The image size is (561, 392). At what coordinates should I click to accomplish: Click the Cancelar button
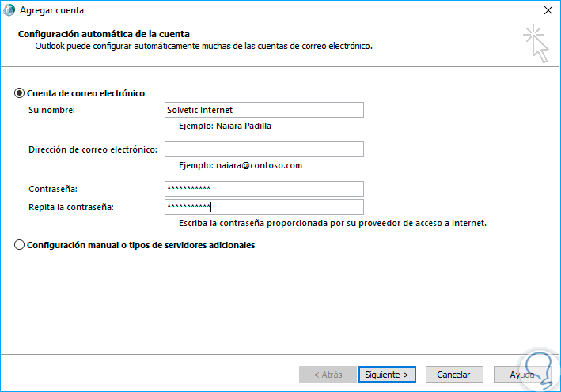point(454,375)
